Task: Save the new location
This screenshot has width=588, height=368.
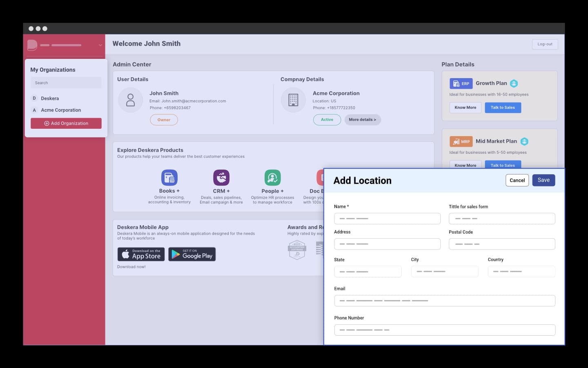Action: 543,180
